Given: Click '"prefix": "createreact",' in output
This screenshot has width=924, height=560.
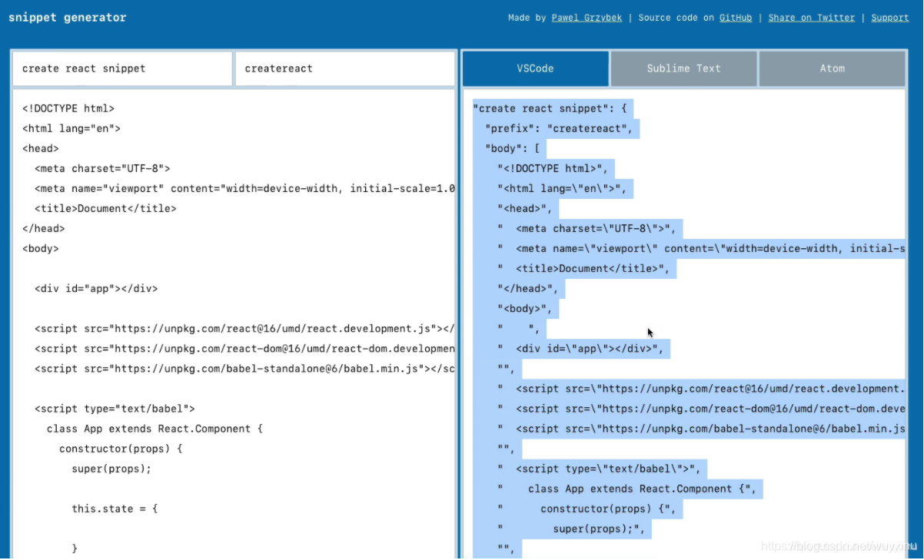Looking at the screenshot, I should (x=559, y=128).
